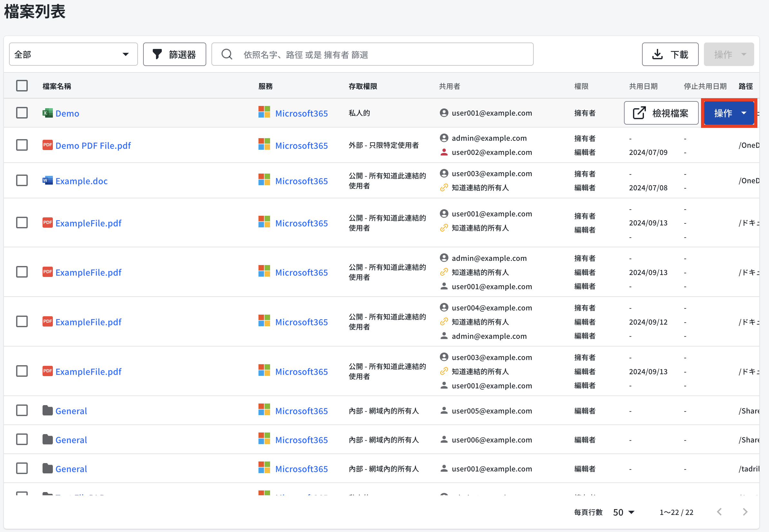Click Microsoft365 logo in Example.doc row
Image resolution: width=769 pixels, height=532 pixels.
pyautogui.click(x=264, y=180)
